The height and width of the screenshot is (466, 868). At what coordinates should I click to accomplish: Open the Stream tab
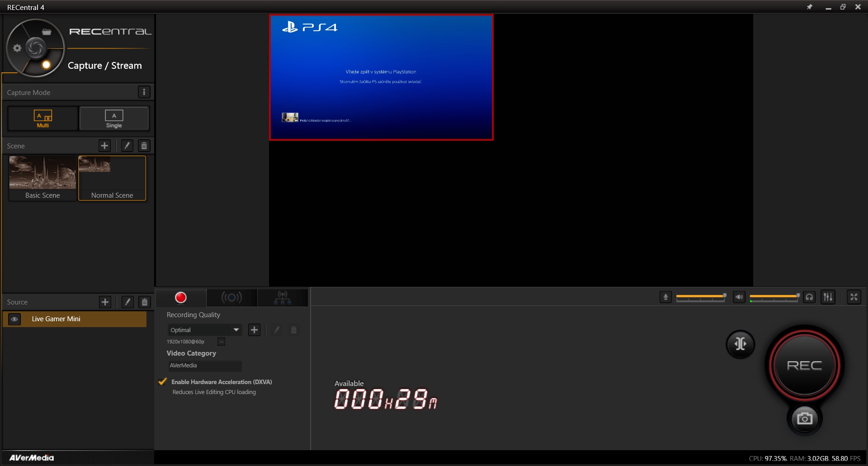[x=231, y=297]
